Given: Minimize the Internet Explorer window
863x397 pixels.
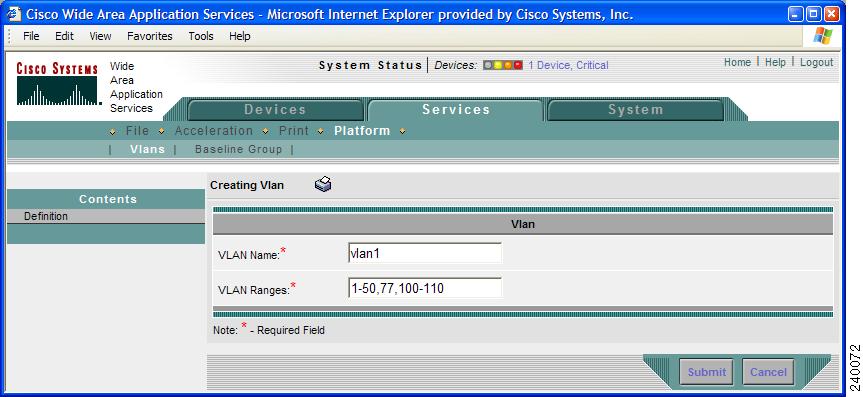Looking at the screenshot, I should tap(796, 14).
